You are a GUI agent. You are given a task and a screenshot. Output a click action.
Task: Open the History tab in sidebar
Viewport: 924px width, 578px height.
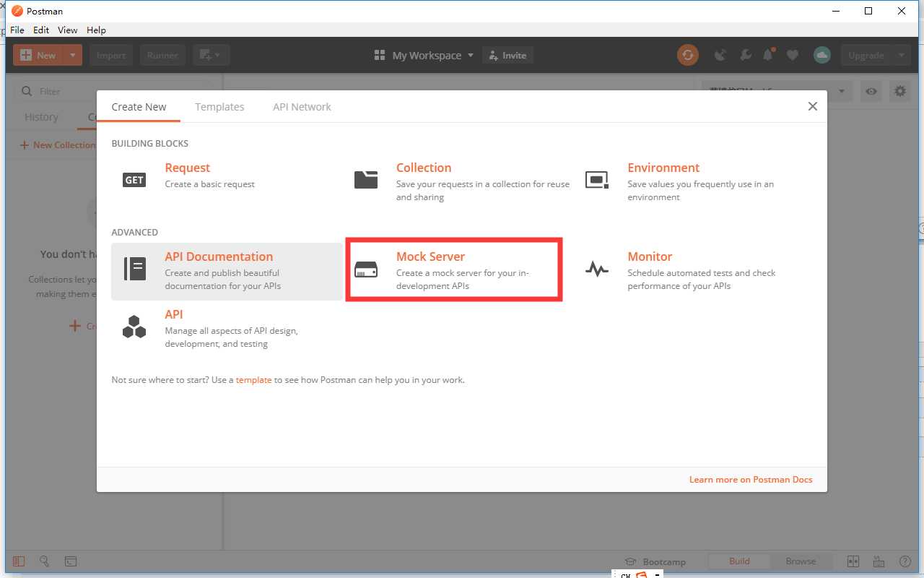click(41, 117)
